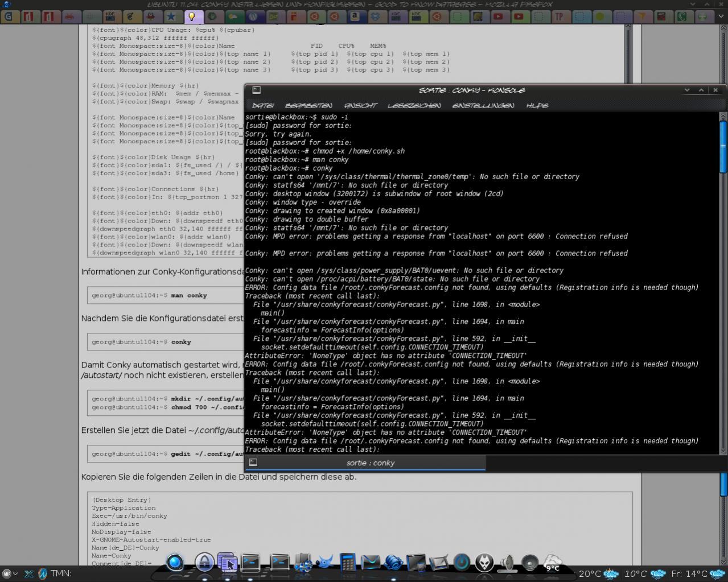Select the highlighted lightbulb bookmark icon

(192, 16)
